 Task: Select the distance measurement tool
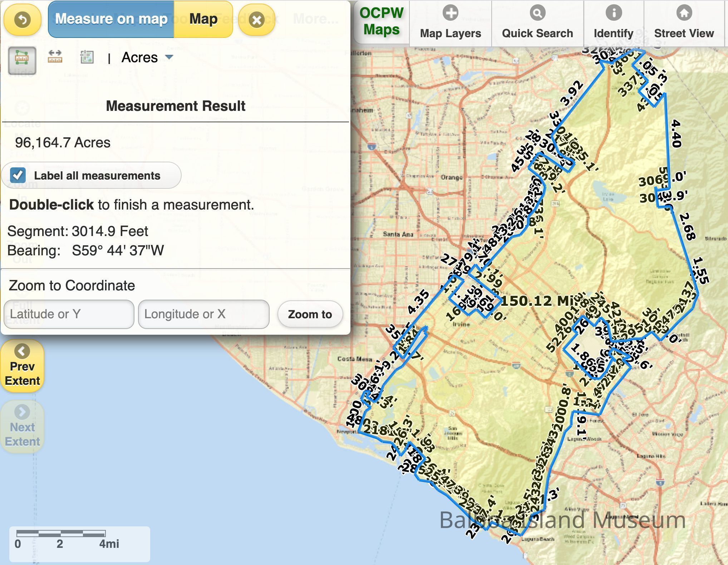click(55, 57)
